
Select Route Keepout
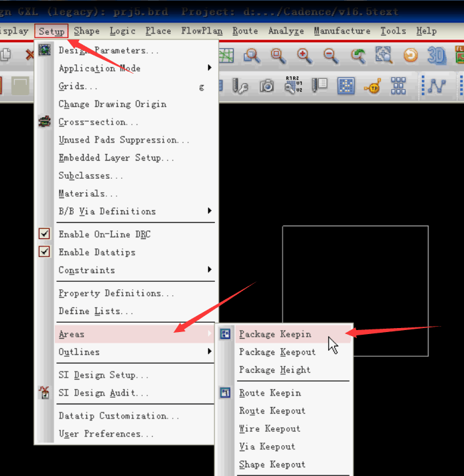[293, 411]
